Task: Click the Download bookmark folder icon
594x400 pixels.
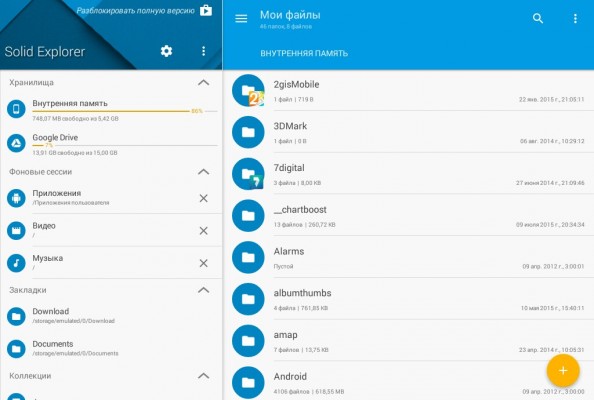Action: point(16,316)
